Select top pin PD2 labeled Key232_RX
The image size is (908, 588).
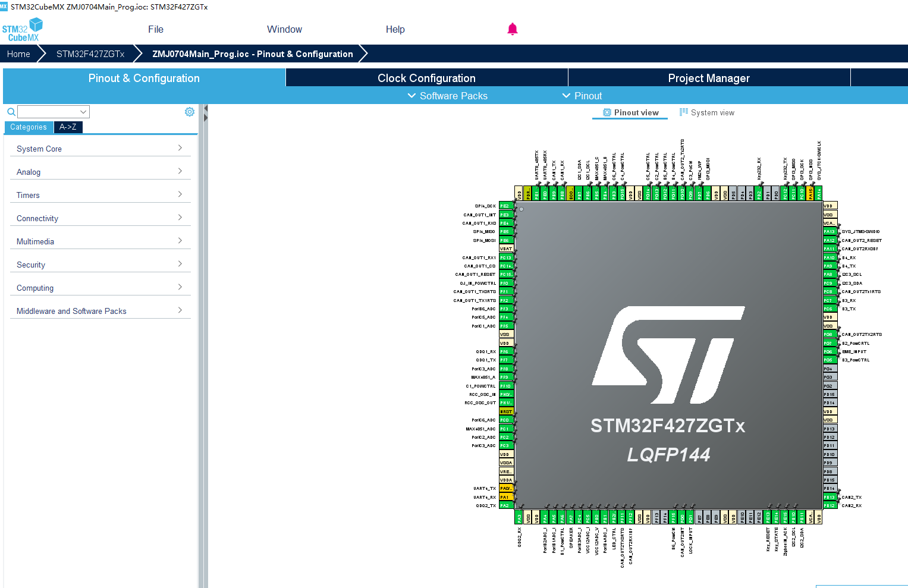coord(759,194)
